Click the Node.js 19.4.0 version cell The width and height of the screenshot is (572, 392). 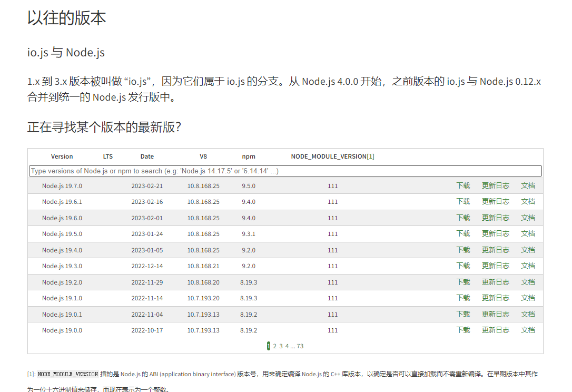click(62, 250)
